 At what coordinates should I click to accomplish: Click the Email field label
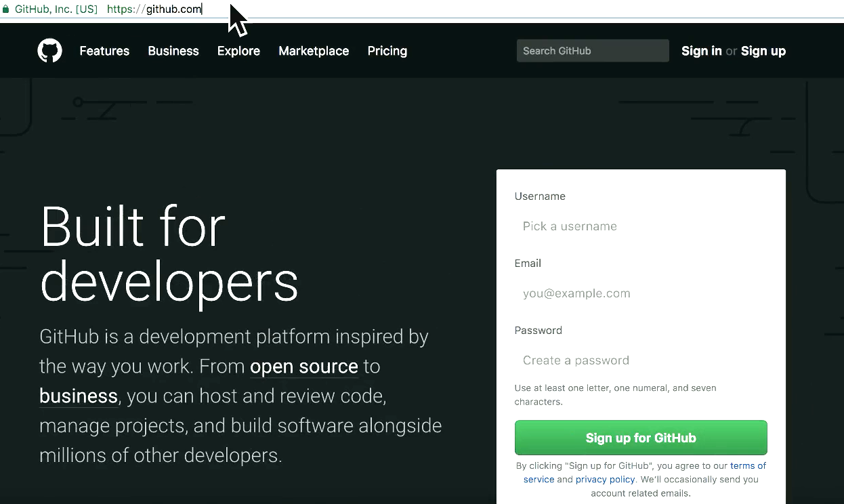click(x=528, y=264)
